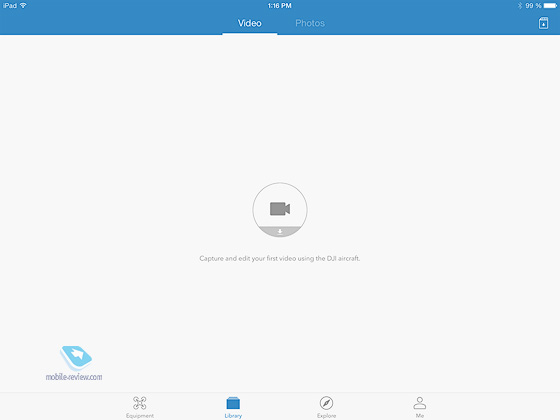Screen dimensions: 560x420
Task: Click the Me text label
Action: click(420, 416)
